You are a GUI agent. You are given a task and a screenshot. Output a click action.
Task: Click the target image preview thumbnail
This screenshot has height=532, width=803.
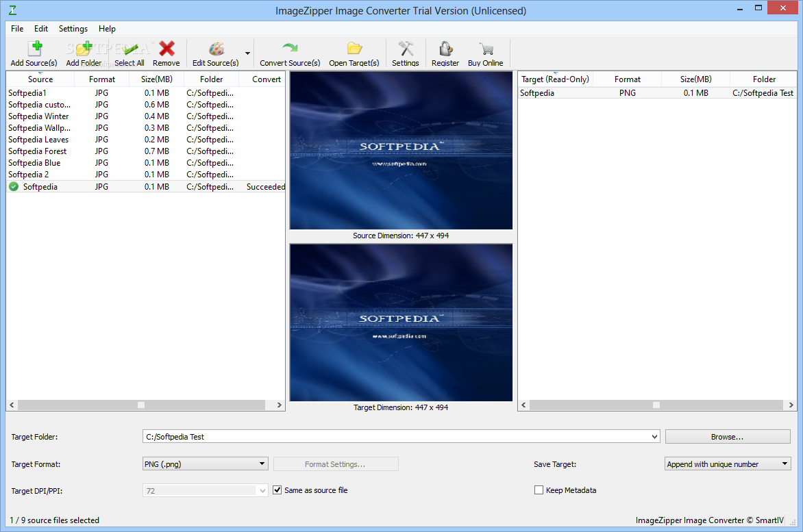pos(401,322)
